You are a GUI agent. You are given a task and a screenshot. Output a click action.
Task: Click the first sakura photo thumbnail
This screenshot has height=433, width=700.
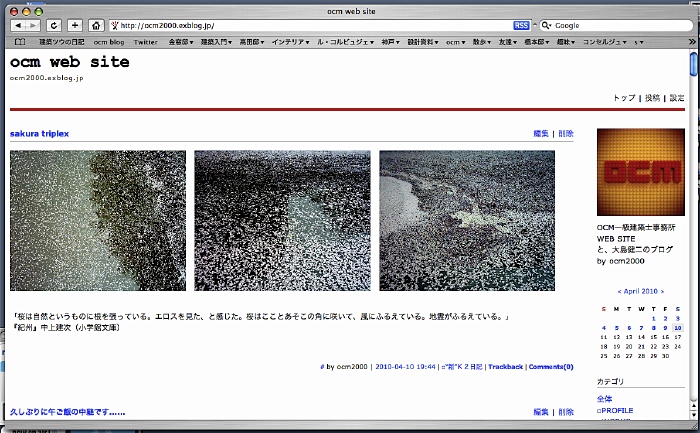click(98, 220)
